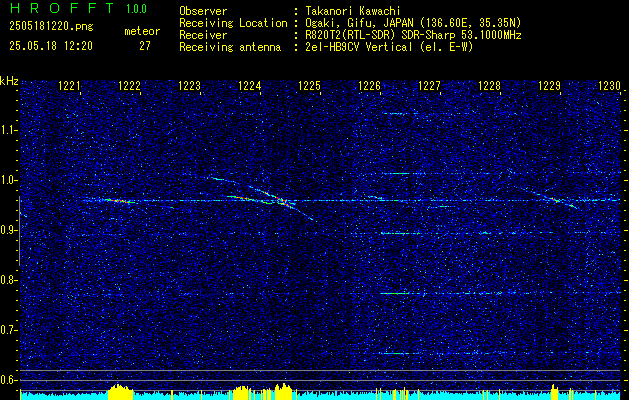Viewport: 629px width, 400px height.
Task: Click the 1230 time marker
Action: 609,86
